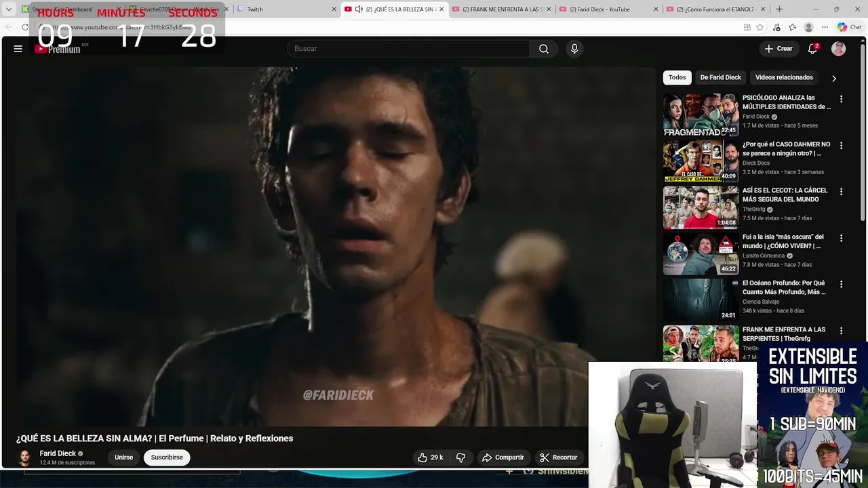Close the Farid Dieck - YouTube tab
The image size is (868, 488).
[656, 9]
